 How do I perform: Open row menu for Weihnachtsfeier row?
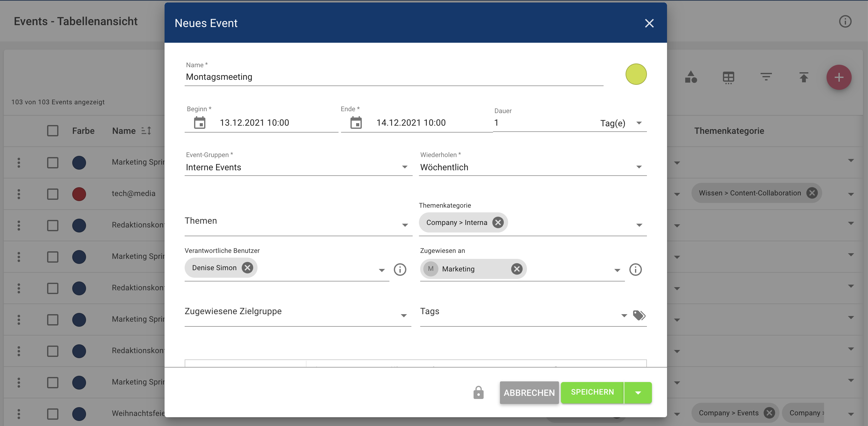click(19, 413)
